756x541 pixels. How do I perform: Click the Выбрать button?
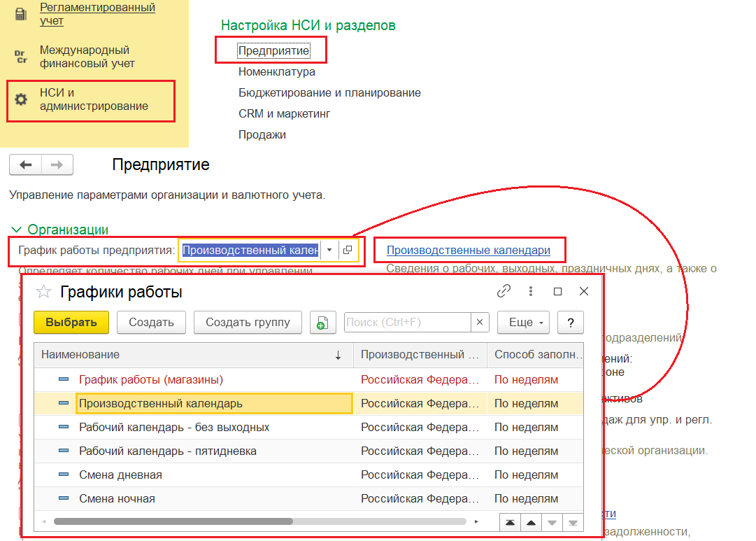(71, 323)
